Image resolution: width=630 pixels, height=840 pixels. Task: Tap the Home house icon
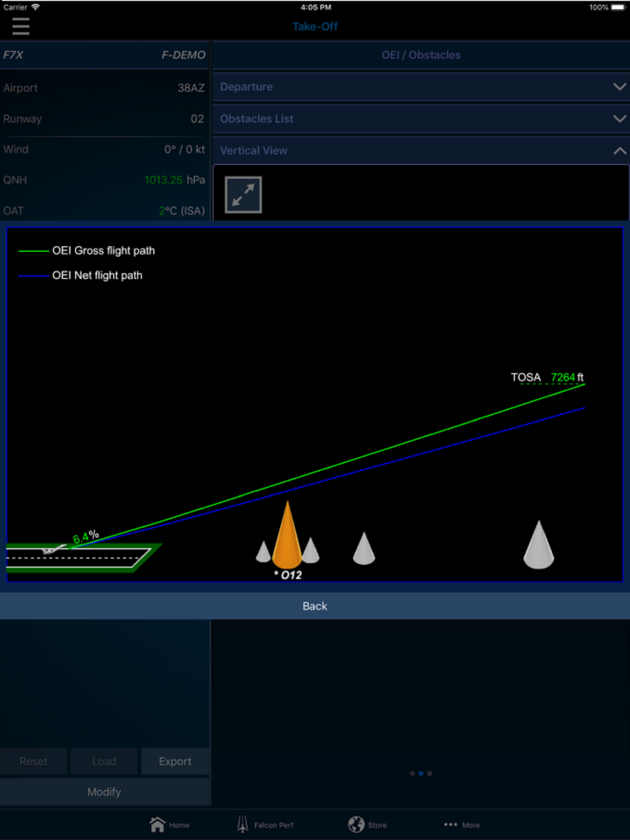[157, 824]
